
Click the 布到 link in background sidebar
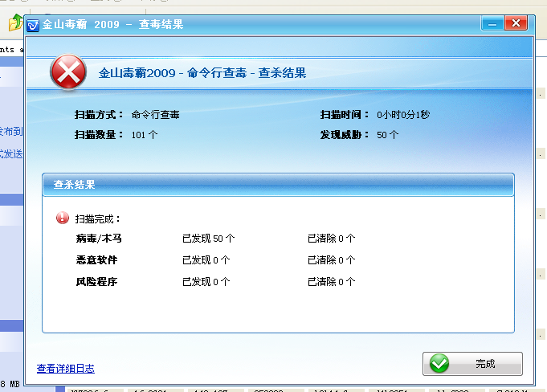coord(11,132)
